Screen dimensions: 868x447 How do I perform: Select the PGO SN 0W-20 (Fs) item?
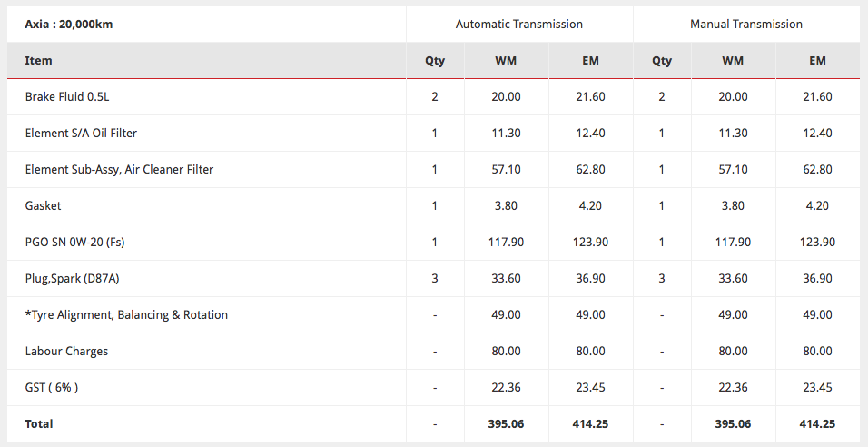coord(79,243)
